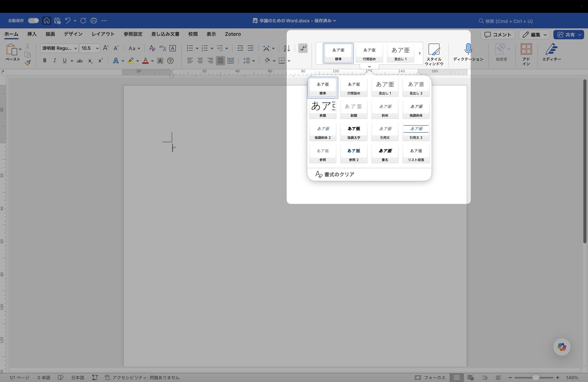The image size is (588, 382).
Task: Open the Zotero ribbon tab
Action: 232,34
